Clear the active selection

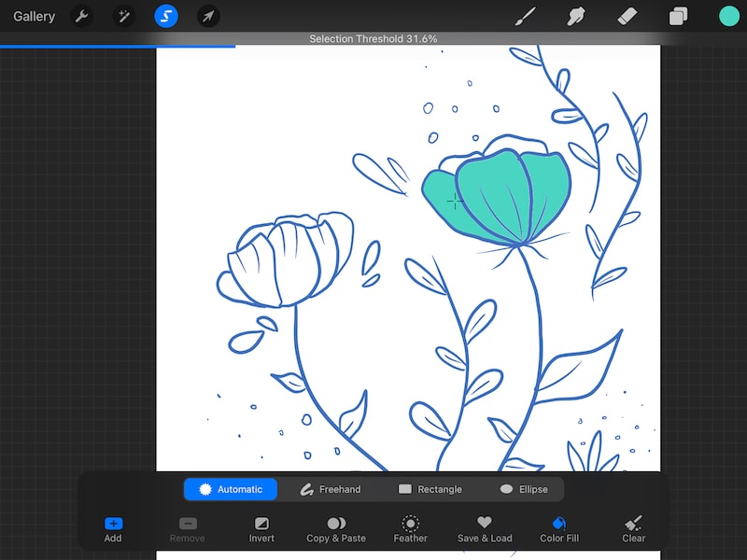tap(632, 527)
